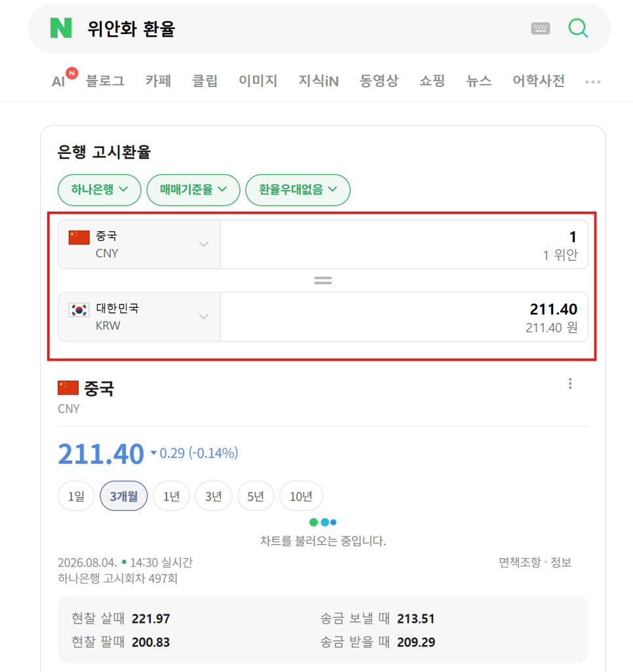Viewport: 633px width, 672px height.
Task: Select the 1일 chart period
Action: 76,496
